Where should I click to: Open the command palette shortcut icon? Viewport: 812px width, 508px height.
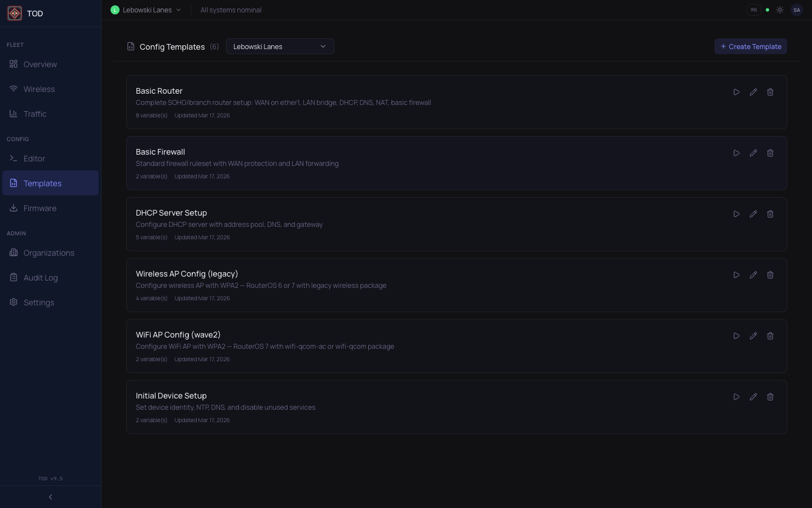click(753, 10)
